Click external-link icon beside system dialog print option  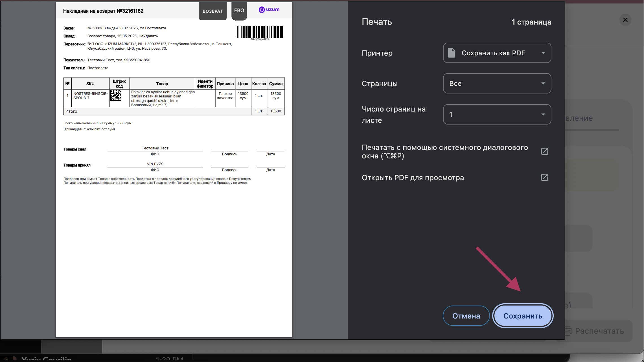click(x=545, y=151)
